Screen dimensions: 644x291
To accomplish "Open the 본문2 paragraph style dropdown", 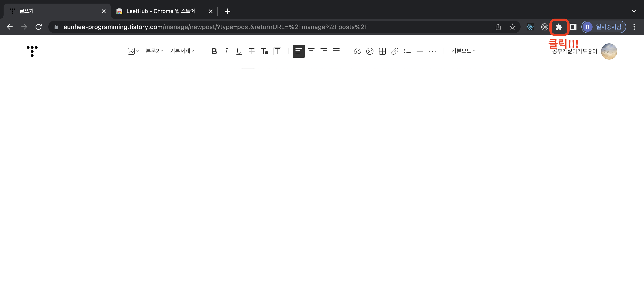I will click(x=154, y=51).
